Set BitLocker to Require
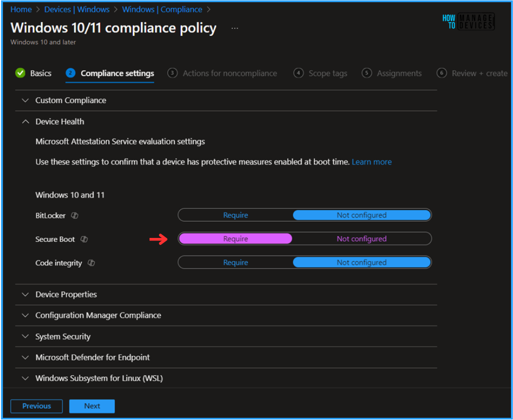 click(236, 215)
